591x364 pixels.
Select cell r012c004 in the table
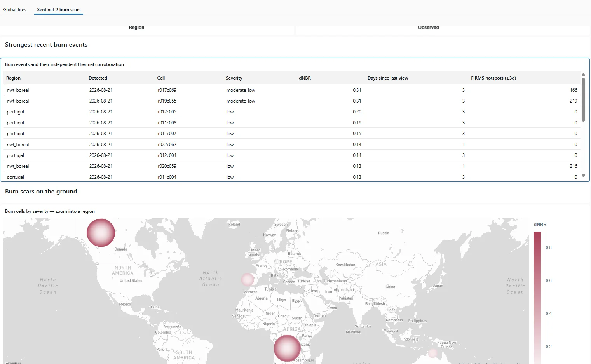(167, 155)
